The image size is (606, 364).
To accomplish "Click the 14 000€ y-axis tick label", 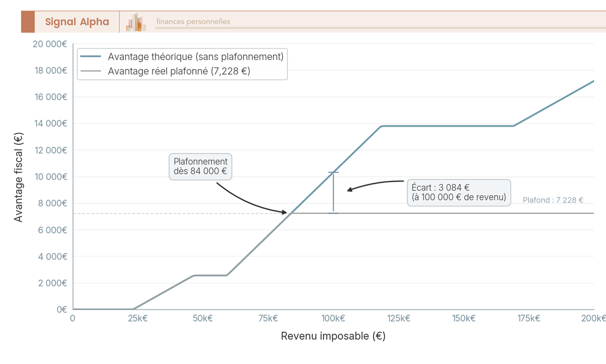I will tap(50, 124).
